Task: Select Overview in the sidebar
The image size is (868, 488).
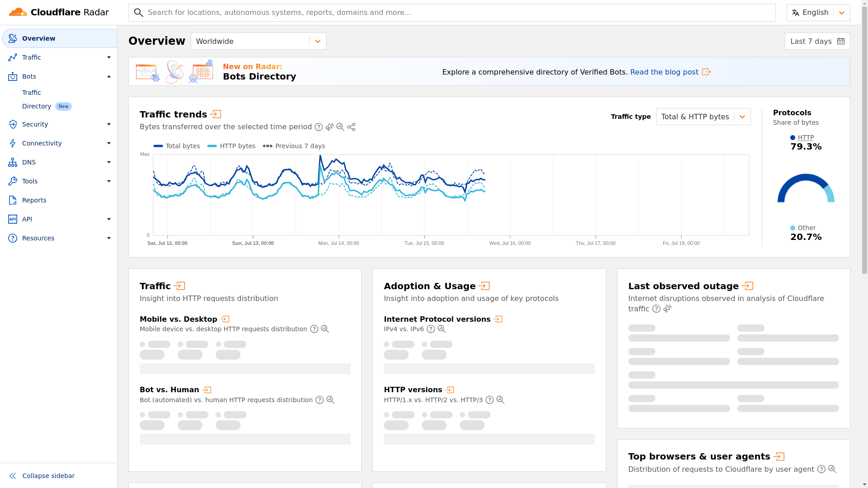Action: click(x=59, y=38)
